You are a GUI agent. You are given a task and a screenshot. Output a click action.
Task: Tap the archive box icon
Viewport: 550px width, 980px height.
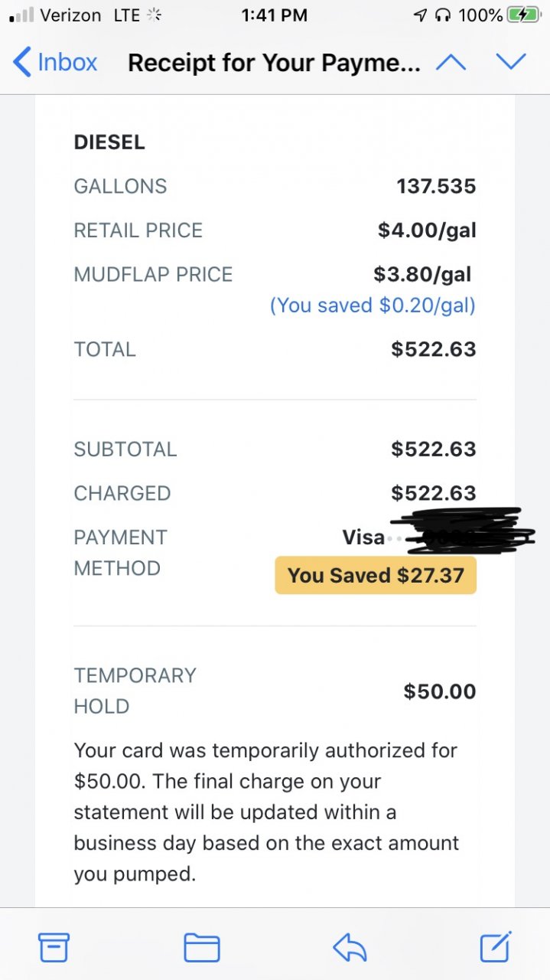coord(54,947)
